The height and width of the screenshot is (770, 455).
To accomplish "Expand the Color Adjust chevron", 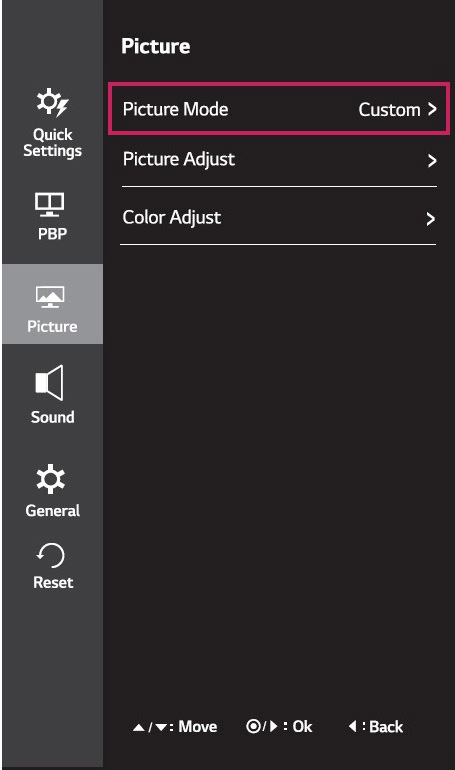I will (x=430, y=219).
